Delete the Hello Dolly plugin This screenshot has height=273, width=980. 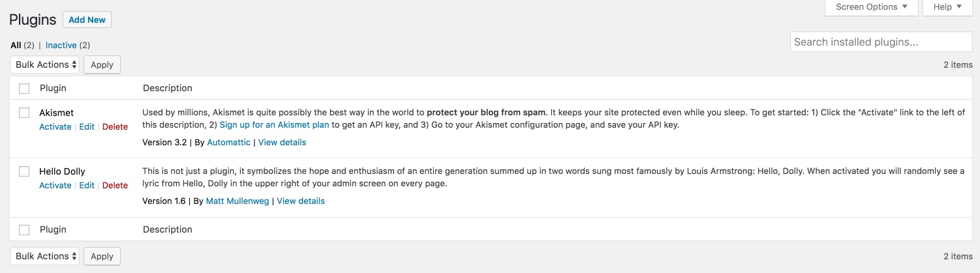[115, 185]
